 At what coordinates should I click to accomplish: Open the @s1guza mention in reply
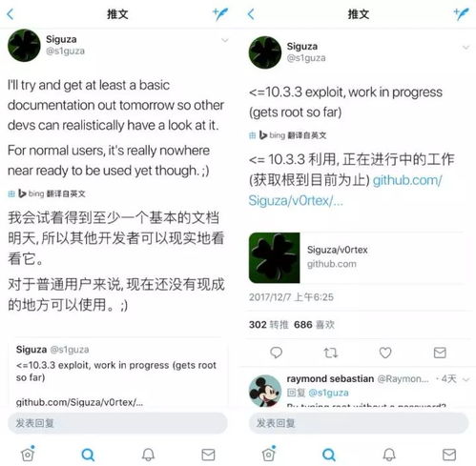pyautogui.click(x=328, y=393)
